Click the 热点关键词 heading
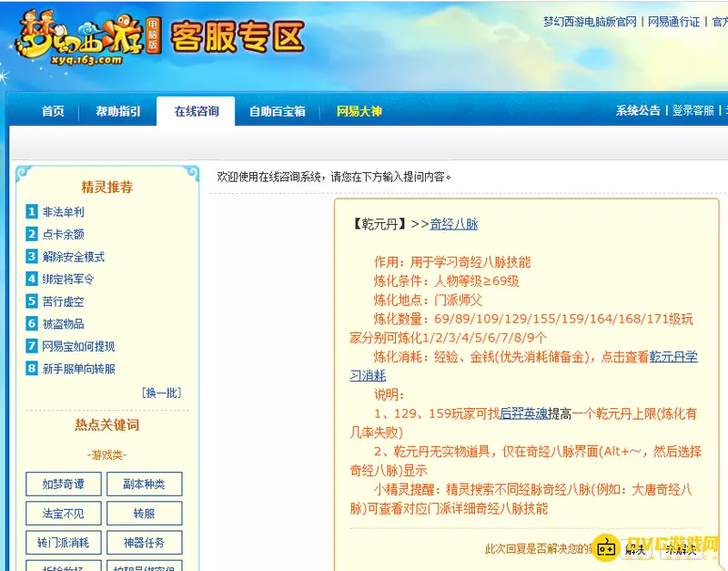The image size is (728, 571). pyautogui.click(x=107, y=424)
